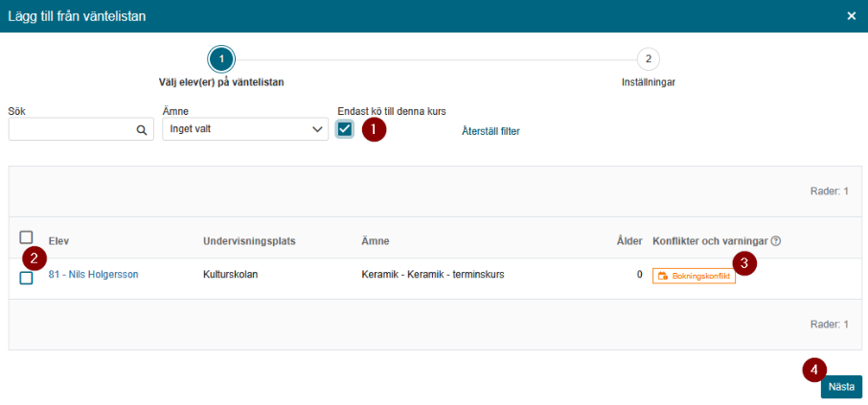Screen dimensions: 868x405
Task: Click the Keramik - Keramik - terminskurs cell
Action: tap(432, 274)
